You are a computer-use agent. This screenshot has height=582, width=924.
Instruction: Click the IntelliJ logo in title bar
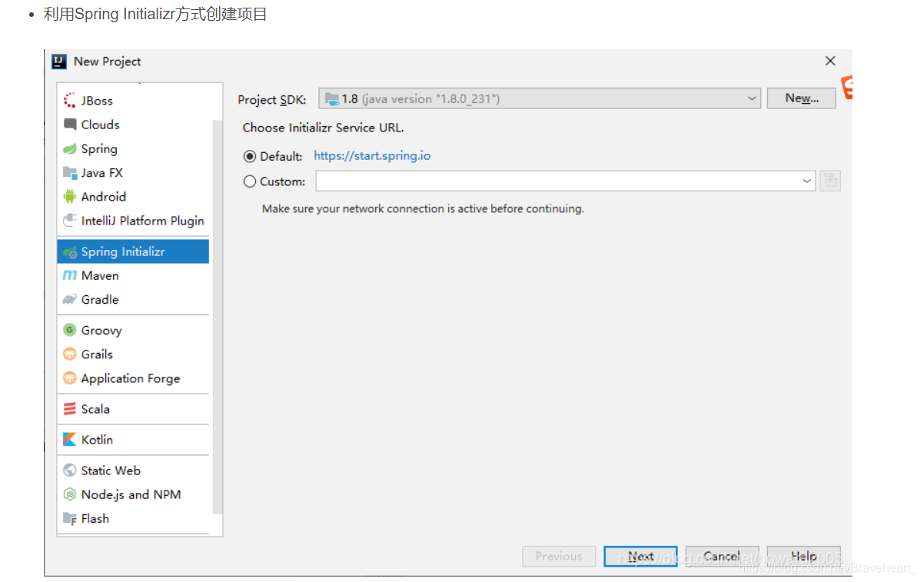(59, 62)
